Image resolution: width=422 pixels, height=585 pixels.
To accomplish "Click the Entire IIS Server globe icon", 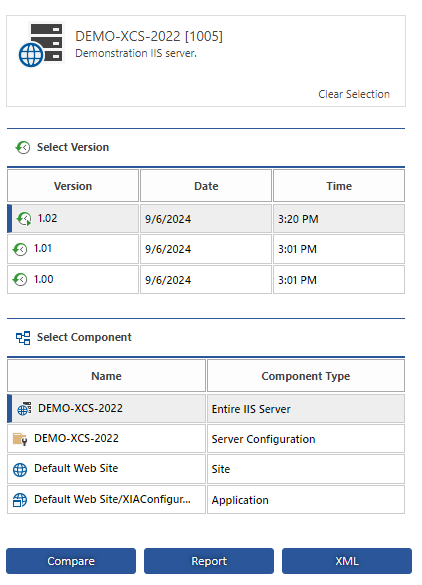I will tap(24, 409).
